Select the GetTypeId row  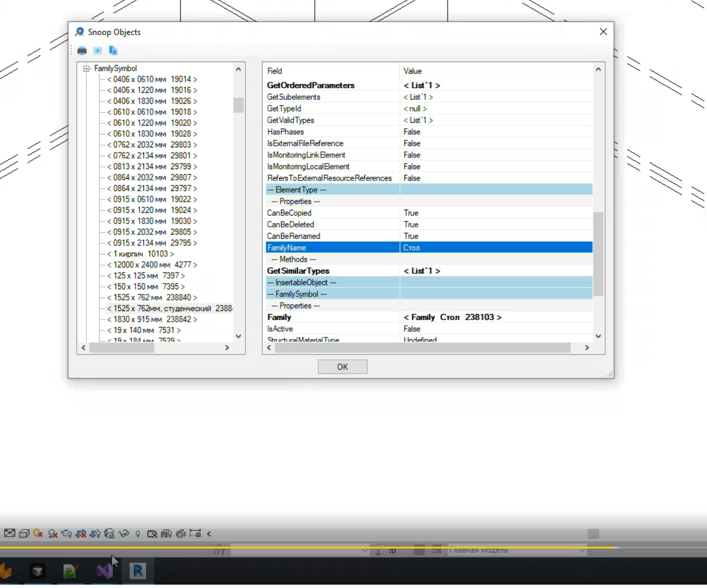pyautogui.click(x=429, y=108)
